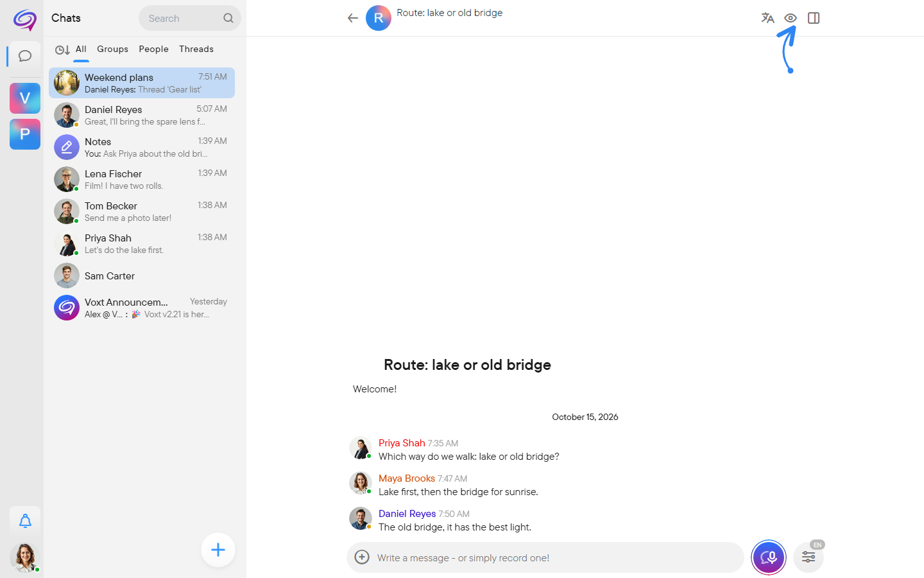This screenshot has height=578, width=924.
Task: Open language and recording settings
Action: (809, 557)
